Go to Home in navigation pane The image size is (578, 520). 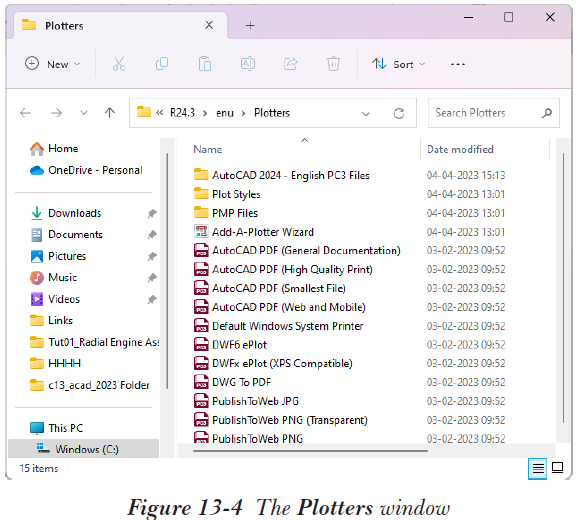[54, 149]
